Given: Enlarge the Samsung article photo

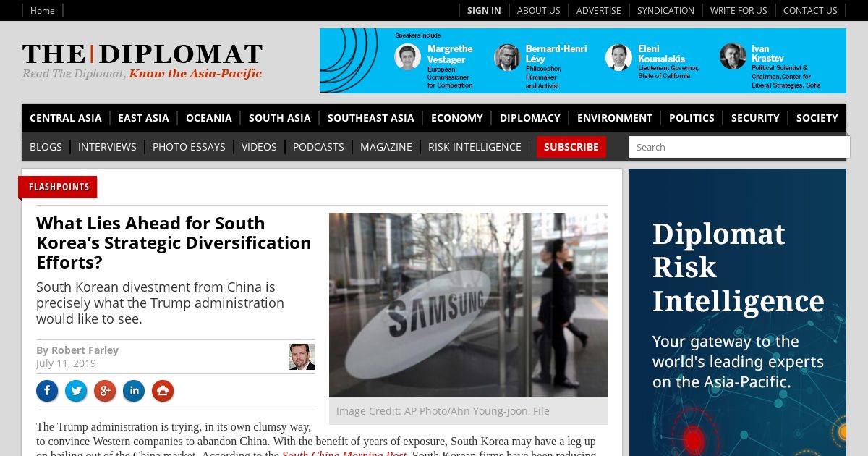Looking at the screenshot, I should tap(468, 305).
